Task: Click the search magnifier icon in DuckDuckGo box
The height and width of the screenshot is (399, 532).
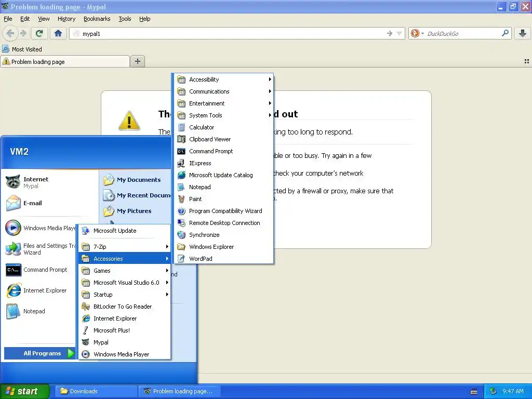Action: click(x=505, y=33)
